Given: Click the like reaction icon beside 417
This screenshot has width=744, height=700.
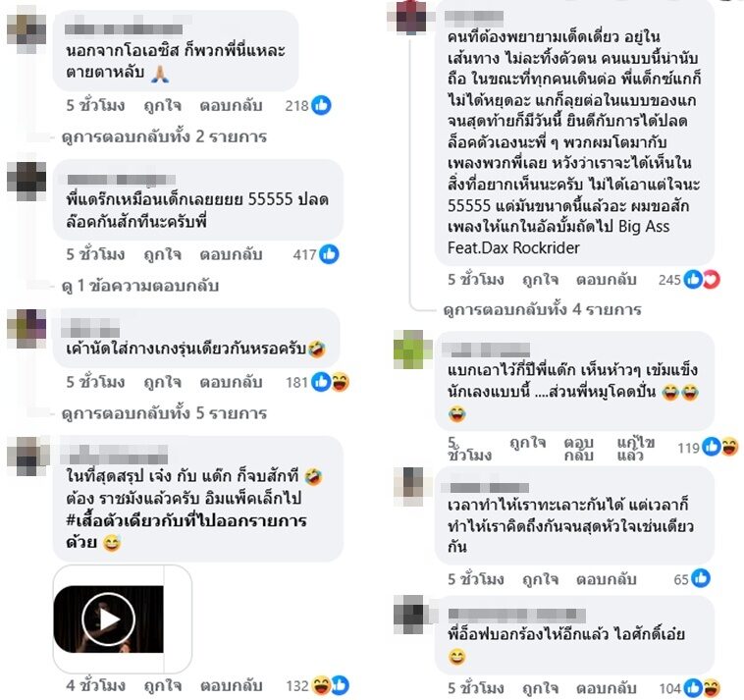Looking at the screenshot, I should pyautogui.click(x=329, y=254).
